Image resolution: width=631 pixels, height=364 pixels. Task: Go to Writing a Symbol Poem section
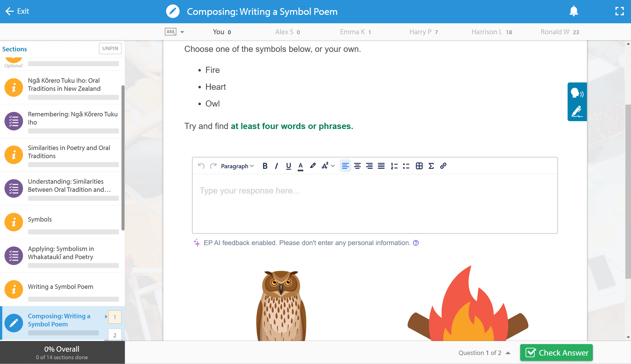[x=60, y=287]
